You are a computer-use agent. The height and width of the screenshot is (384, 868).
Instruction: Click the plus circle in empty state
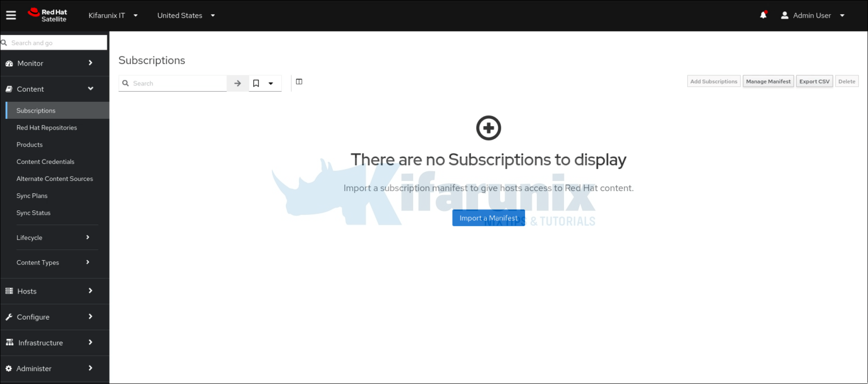point(488,128)
